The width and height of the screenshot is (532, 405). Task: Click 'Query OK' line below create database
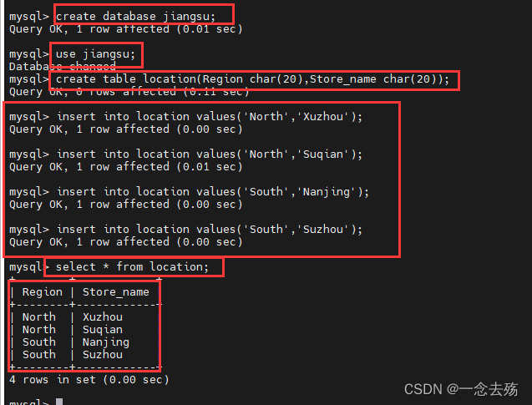(125, 29)
